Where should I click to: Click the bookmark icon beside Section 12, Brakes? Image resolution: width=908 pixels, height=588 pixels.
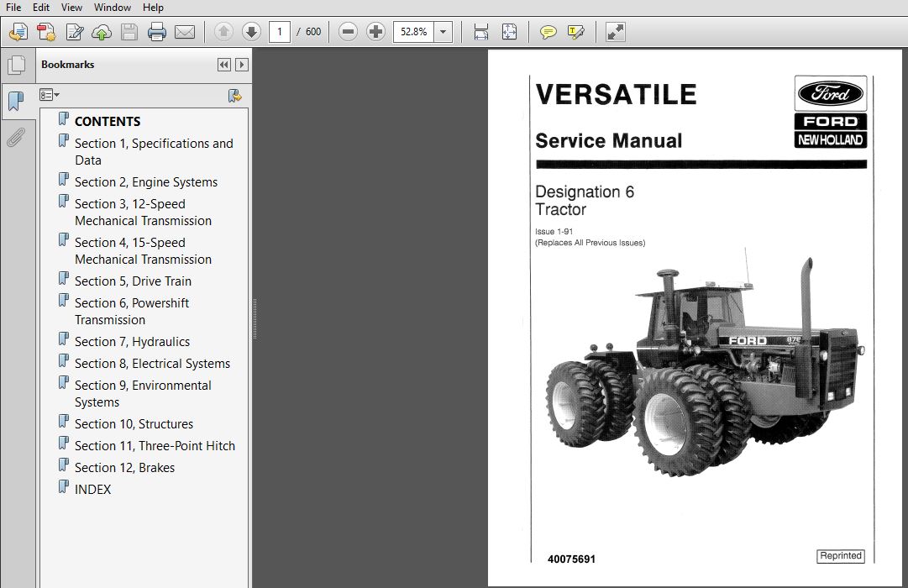point(64,465)
